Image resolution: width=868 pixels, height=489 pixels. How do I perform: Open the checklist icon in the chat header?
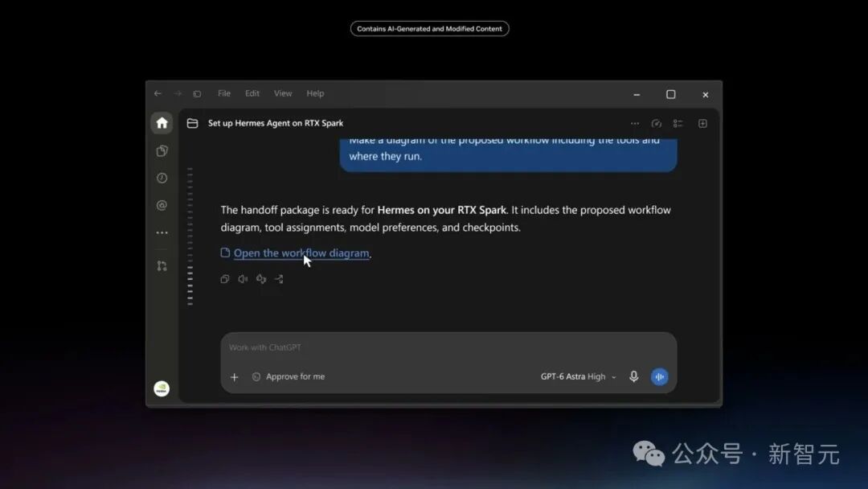coord(678,124)
